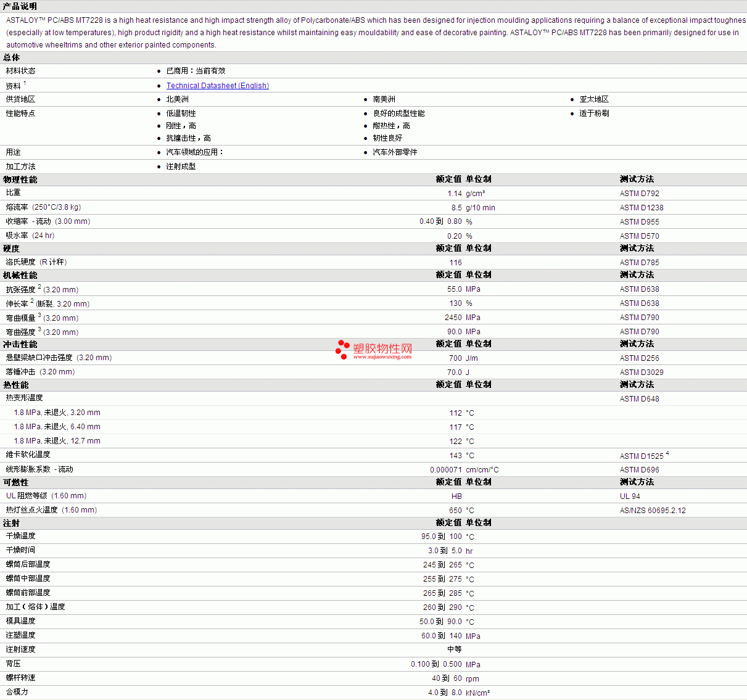
Task: Select the thermal expansion value 0.000071
Action: [446, 470]
